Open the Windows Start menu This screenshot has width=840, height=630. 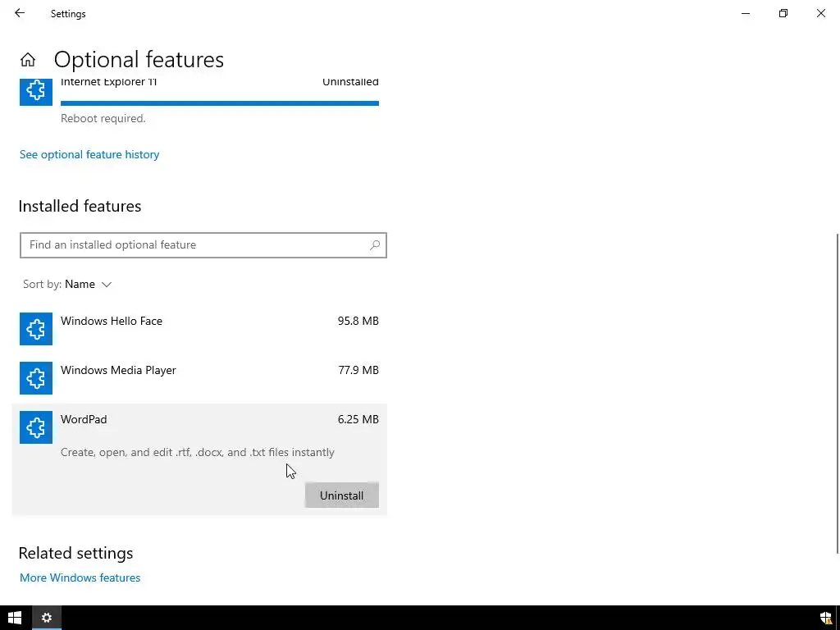(x=15, y=618)
